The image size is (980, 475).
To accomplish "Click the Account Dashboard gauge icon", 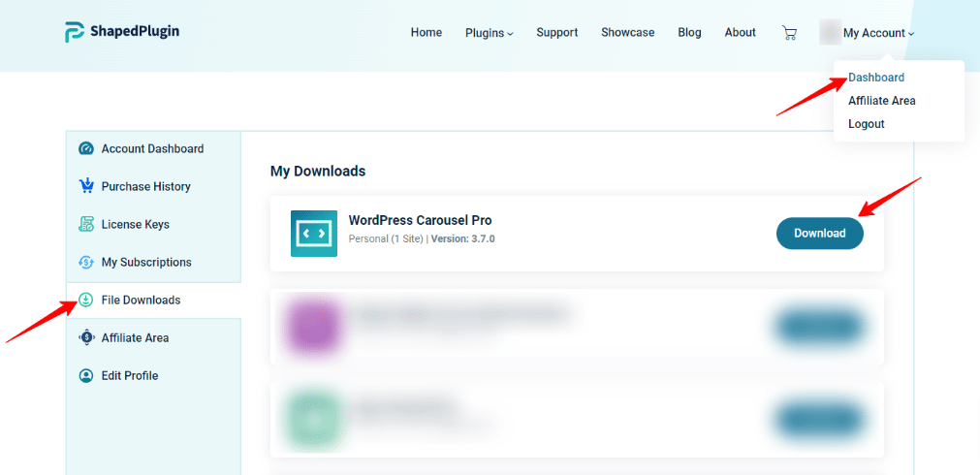I will [x=85, y=149].
